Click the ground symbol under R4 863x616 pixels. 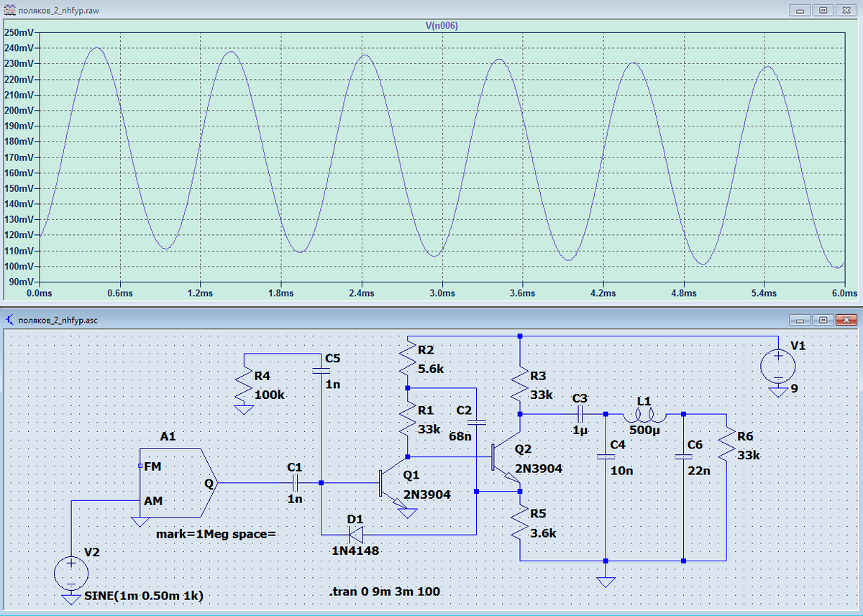click(245, 409)
